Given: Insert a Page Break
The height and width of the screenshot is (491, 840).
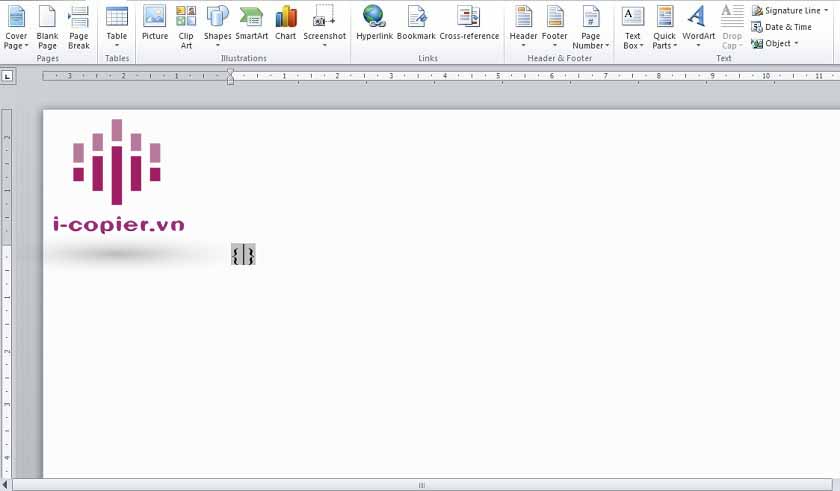Looking at the screenshot, I should tap(79, 26).
